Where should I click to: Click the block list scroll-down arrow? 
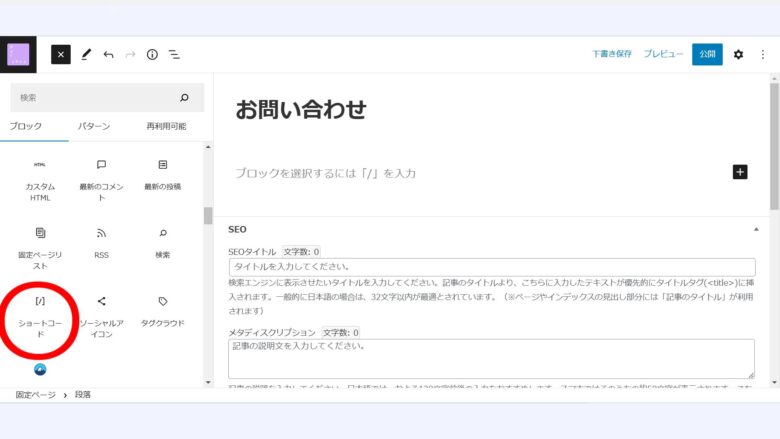[208, 382]
